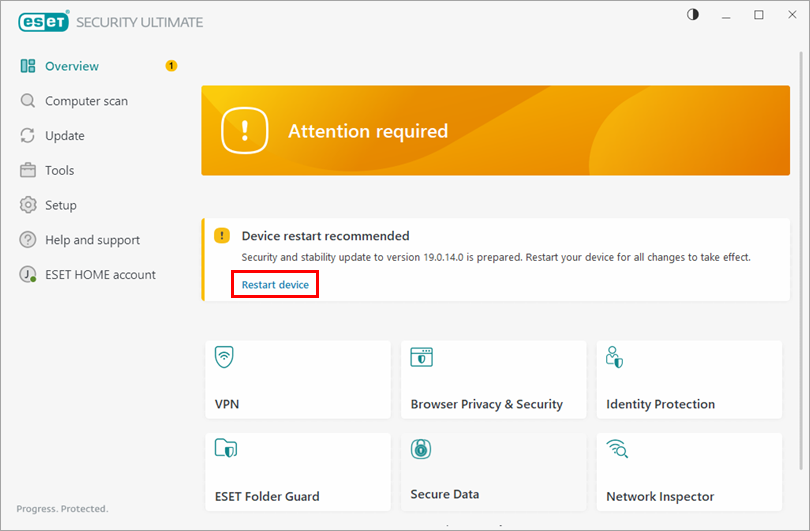Viewport: 810px width, 531px height.
Task: Select Setup in the sidebar
Action: click(61, 205)
